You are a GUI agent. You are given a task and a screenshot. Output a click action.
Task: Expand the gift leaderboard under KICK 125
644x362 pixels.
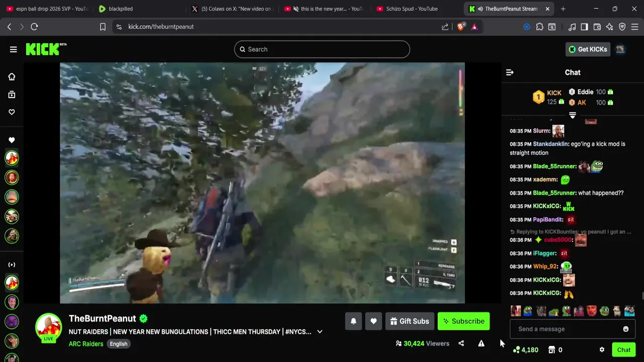pyautogui.click(x=573, y=115)
